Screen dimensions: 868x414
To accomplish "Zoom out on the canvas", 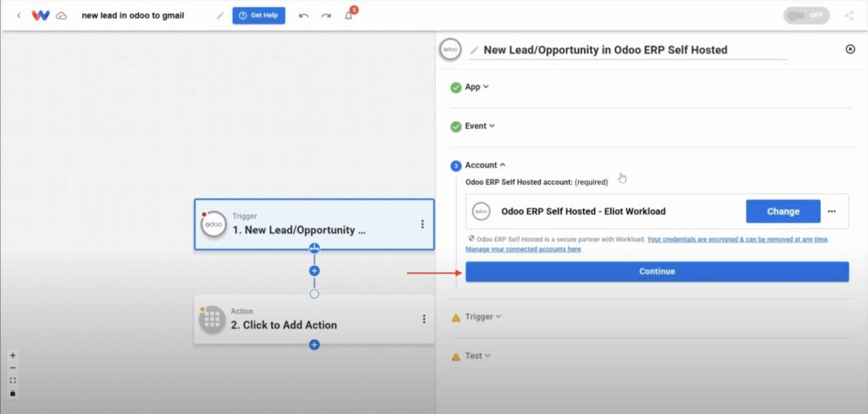I will (13, 368).
